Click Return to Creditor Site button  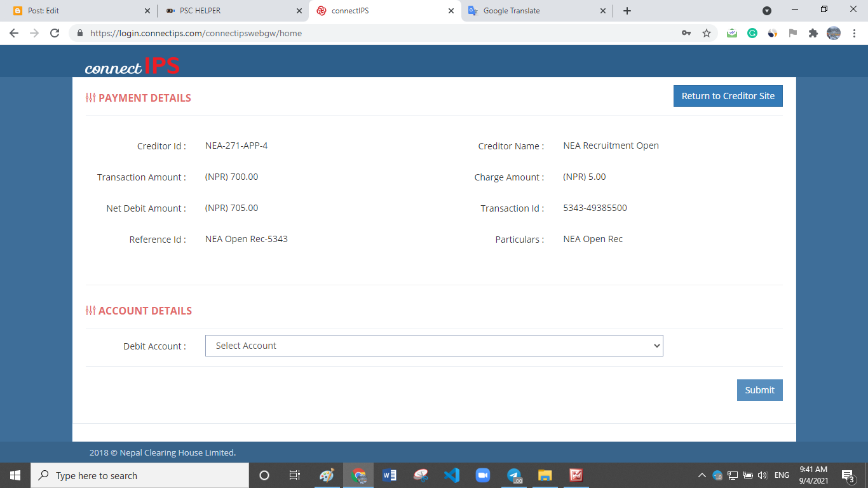point(728,96)
